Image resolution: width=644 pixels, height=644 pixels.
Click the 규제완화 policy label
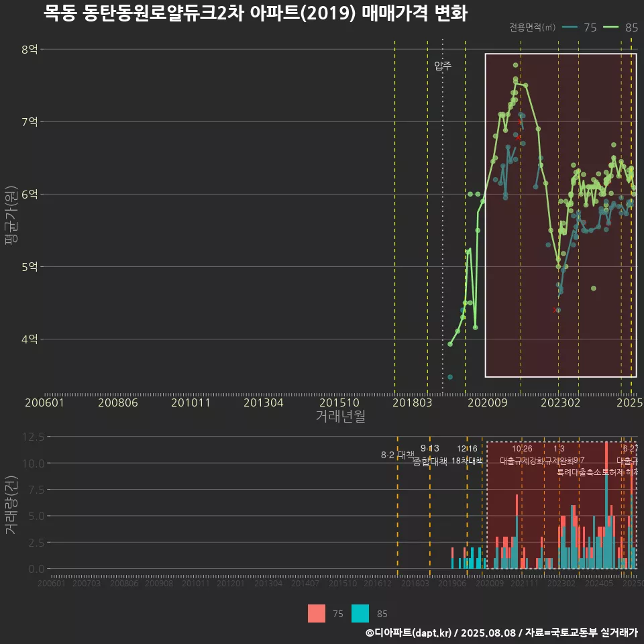(x=559, y=460)
